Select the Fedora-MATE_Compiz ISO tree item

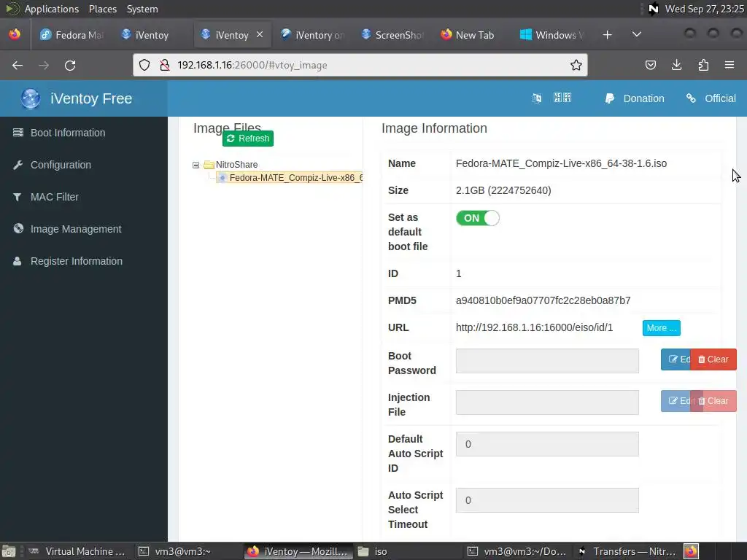(x=290, y=178)
